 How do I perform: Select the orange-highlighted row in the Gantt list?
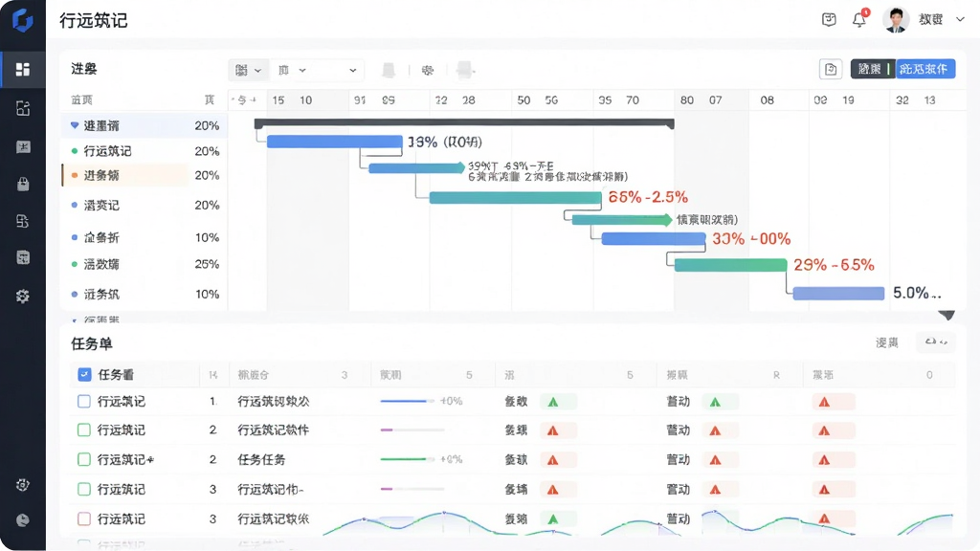click(125, 176)
